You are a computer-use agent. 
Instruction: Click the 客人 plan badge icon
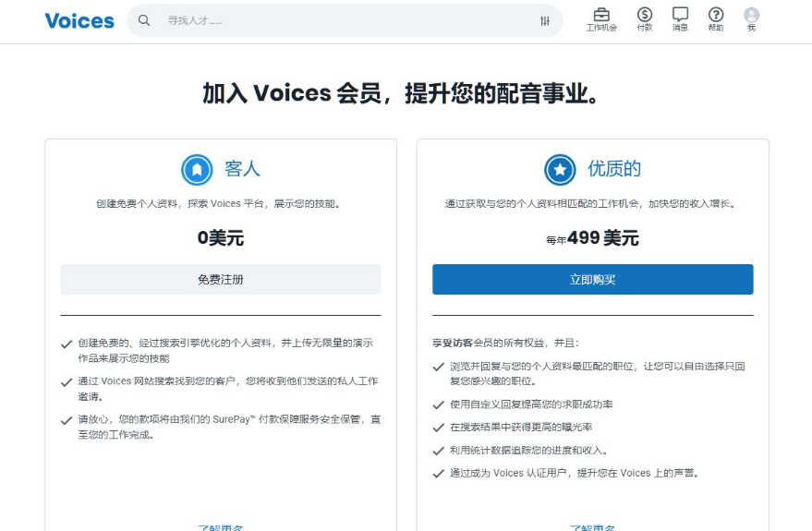point(197,169)
